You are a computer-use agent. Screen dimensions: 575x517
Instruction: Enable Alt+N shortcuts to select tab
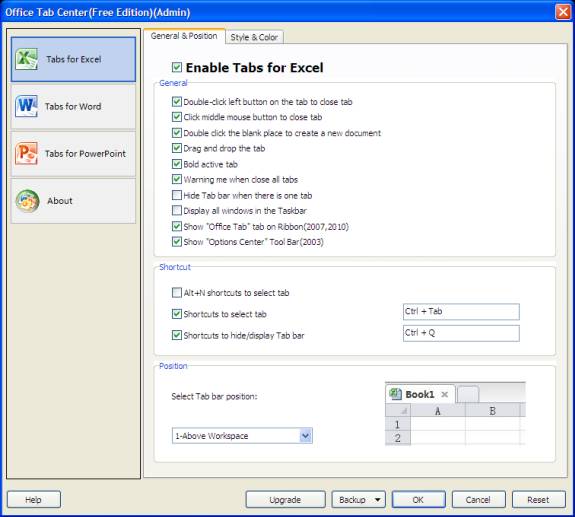(177, 292)
